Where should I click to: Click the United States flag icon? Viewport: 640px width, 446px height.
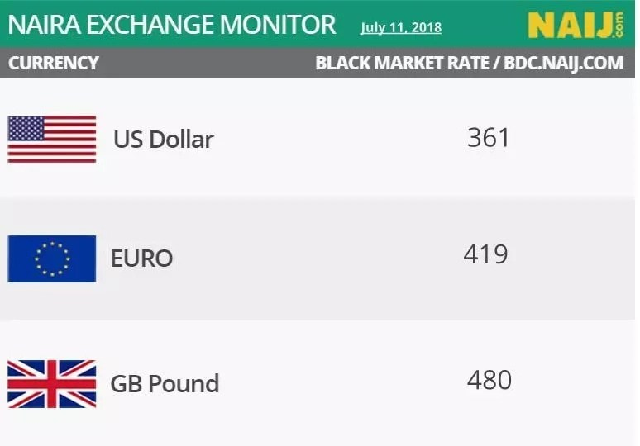point(52,139)
